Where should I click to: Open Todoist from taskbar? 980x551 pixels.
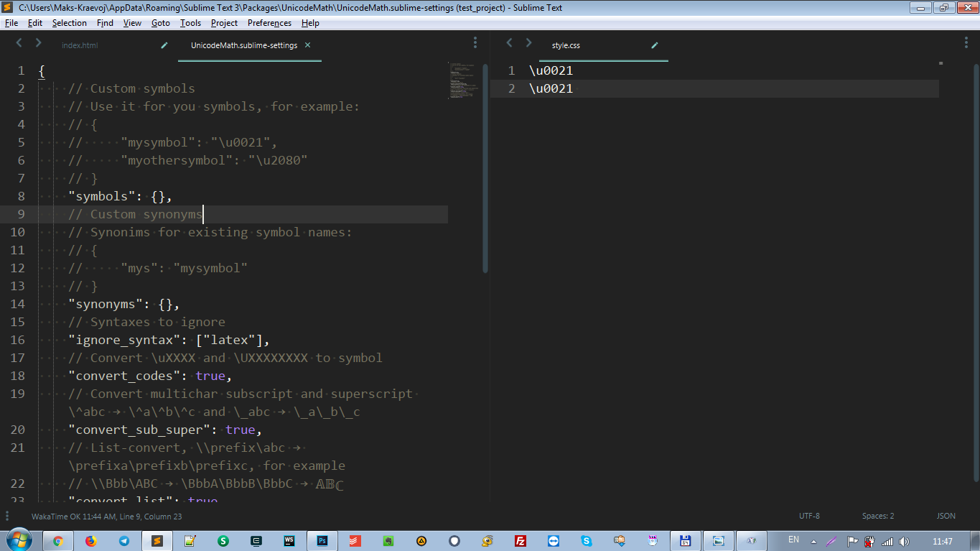coord(355,541)
